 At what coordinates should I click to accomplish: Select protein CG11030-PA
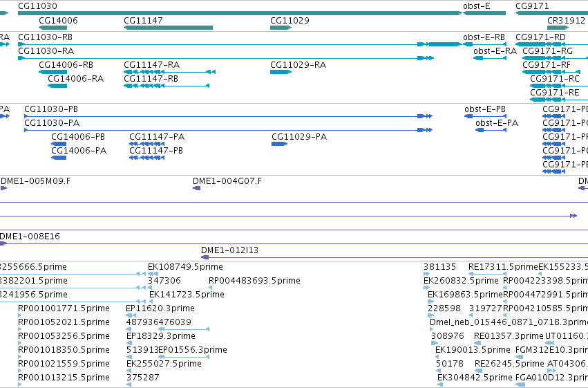(x=229, y=130)
